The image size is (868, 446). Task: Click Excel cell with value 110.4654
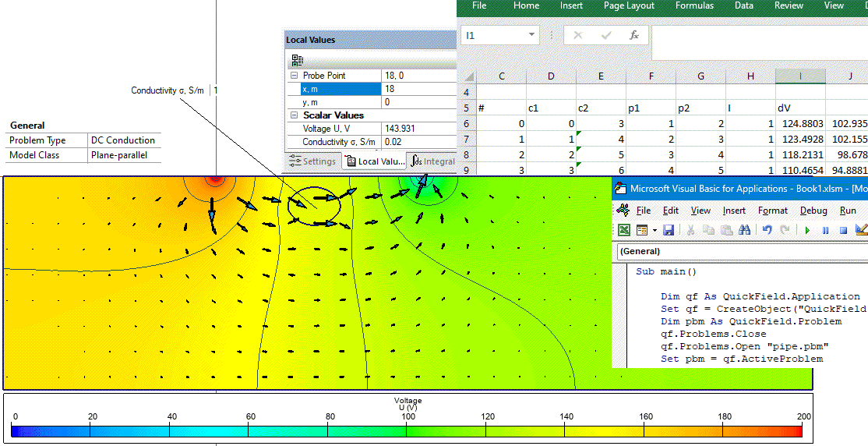[800, 169]
